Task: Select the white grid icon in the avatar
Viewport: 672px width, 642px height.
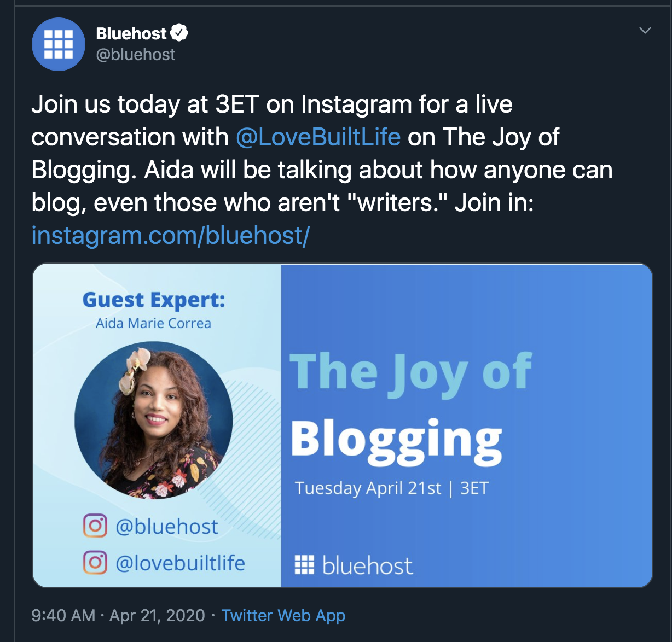Action: (x=58, y=44)
